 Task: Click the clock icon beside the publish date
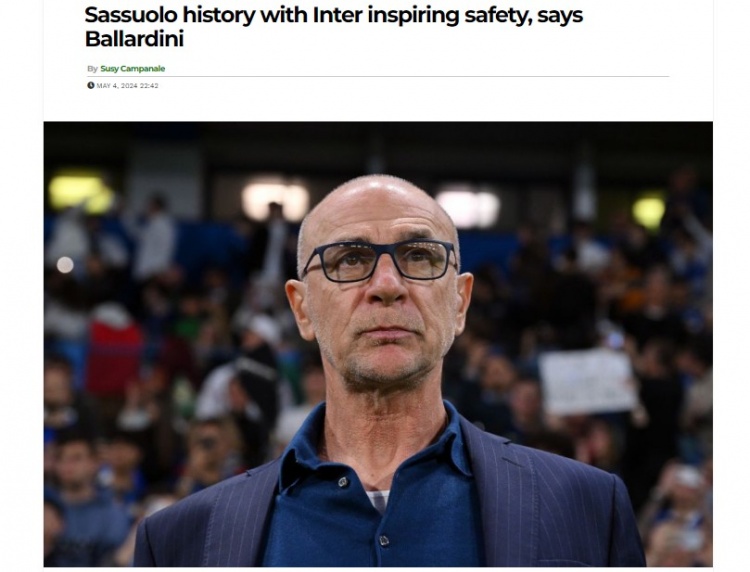point(90,85)
